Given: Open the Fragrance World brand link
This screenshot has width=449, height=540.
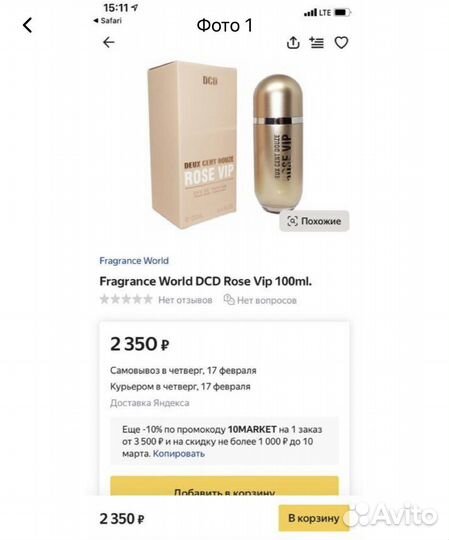Looking at the screenshot, I should (x=134, y=261).
